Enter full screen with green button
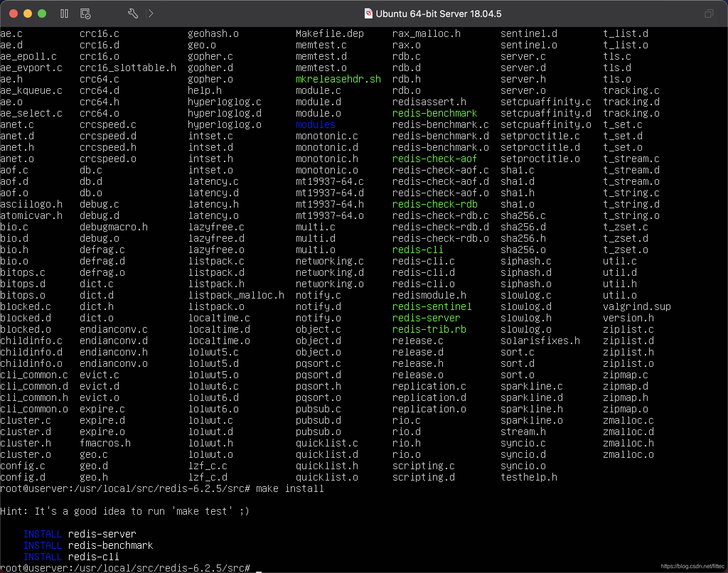The width and height of the screenshot is (728, 573). point(42,14)
